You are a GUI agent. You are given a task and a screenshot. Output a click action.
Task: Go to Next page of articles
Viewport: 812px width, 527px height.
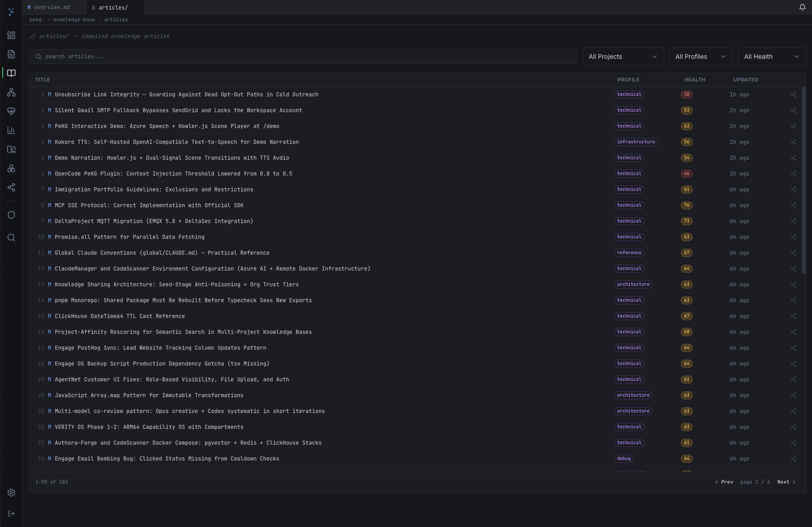click(786, 482)
